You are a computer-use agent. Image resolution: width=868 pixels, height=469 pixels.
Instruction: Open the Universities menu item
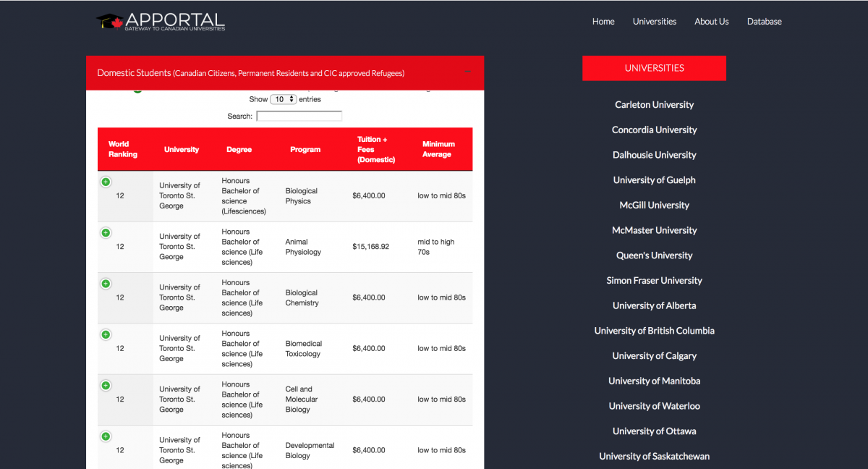[x=654, y=21]
